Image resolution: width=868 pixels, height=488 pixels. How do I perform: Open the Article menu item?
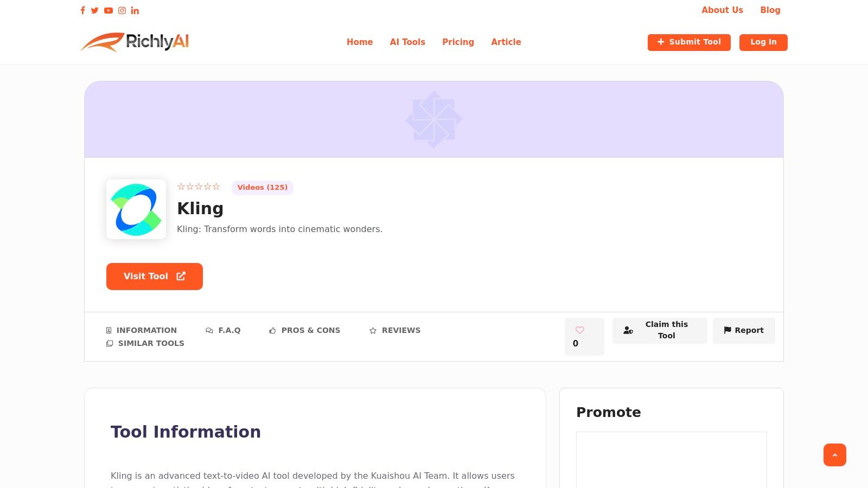click(506, 42)
